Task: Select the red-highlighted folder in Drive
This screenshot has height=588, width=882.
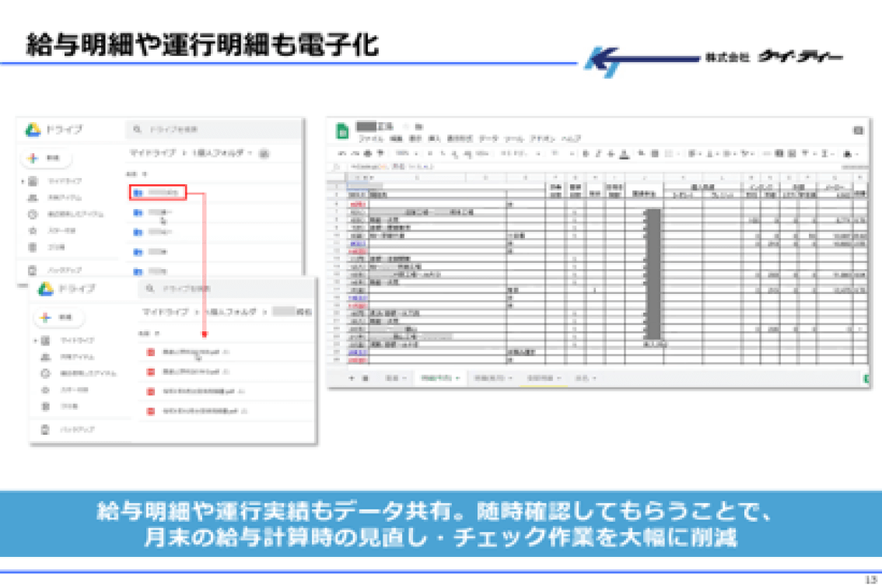Action: click(x=157, y=192)
